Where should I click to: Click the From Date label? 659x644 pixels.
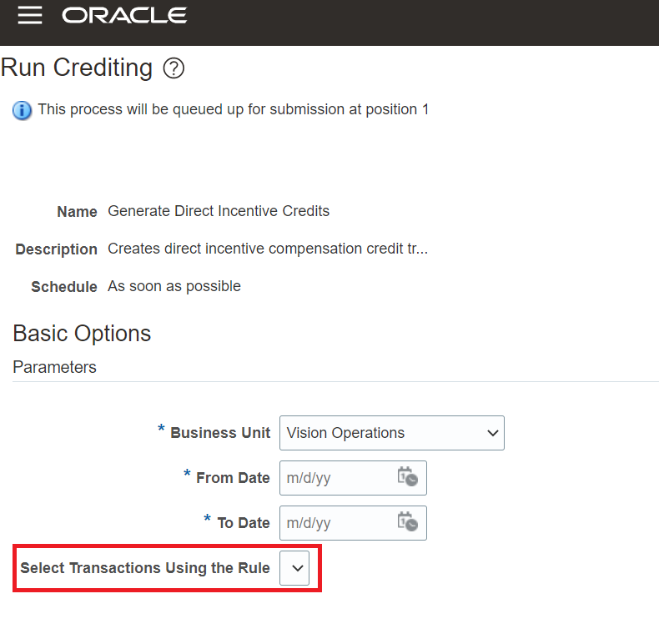tap(233, 478)
